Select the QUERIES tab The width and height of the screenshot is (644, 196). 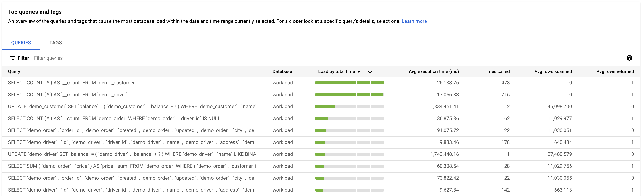point(21,42)
